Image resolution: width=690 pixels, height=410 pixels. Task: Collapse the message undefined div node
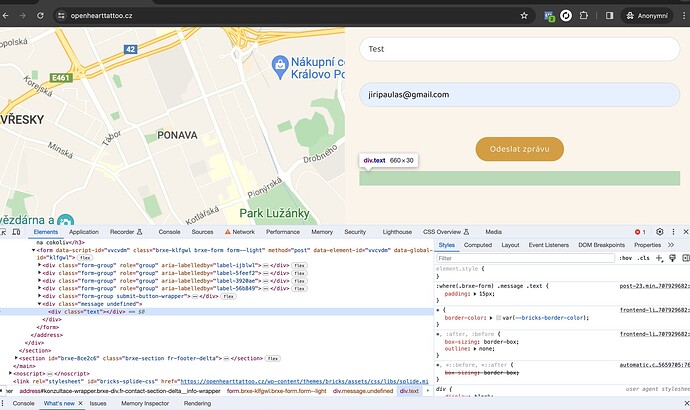click(x=40, y=304)
